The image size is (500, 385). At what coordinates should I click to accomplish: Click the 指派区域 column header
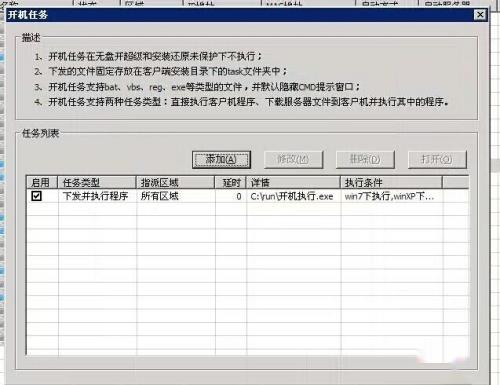(175, 182)
